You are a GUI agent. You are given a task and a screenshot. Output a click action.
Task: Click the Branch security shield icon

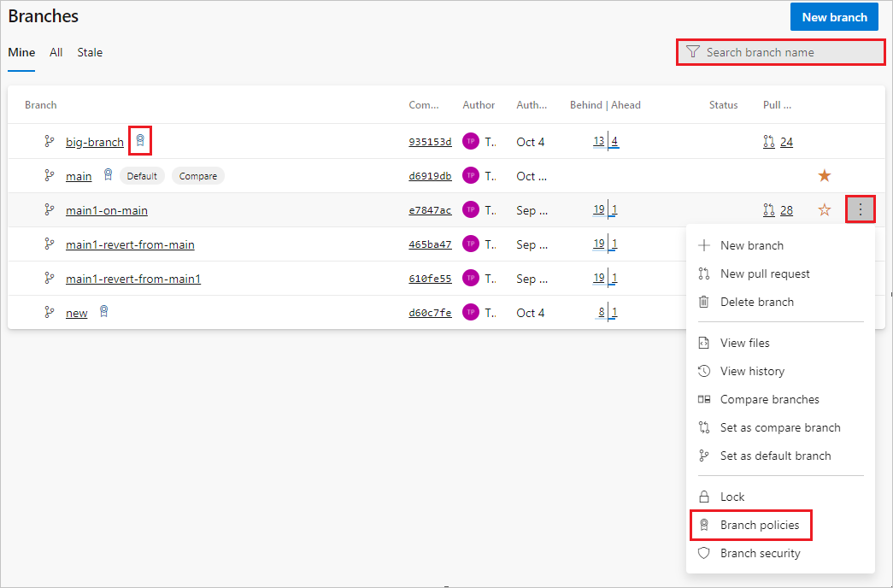[x=703, y=553]
